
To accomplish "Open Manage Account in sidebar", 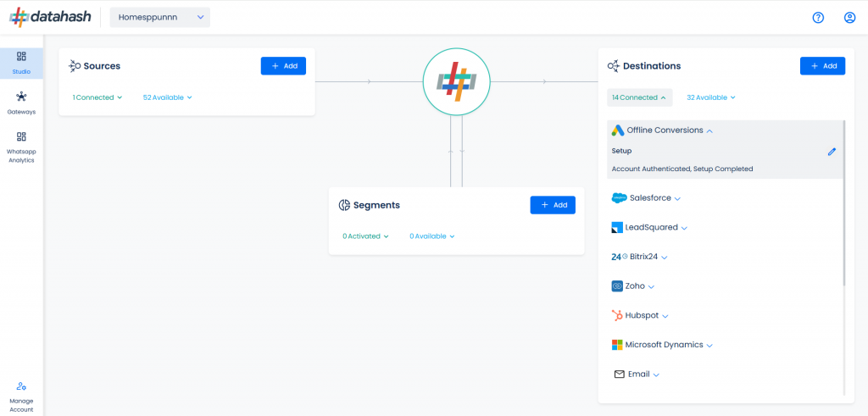I will [21, 397].
